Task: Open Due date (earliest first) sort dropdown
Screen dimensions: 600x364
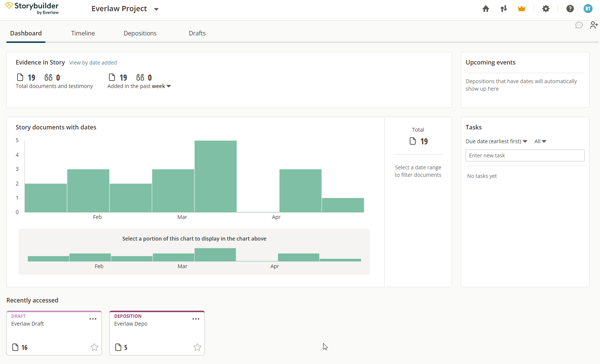Action: point(496,141)
